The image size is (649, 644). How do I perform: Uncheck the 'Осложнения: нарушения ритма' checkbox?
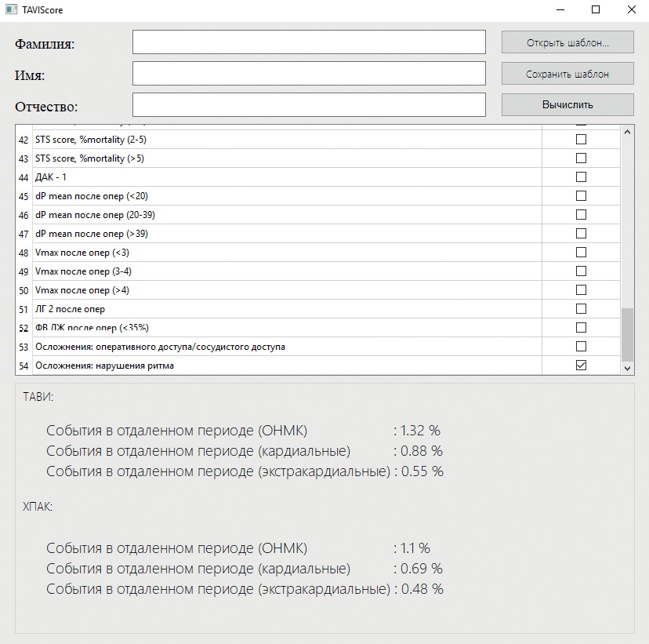581,366
